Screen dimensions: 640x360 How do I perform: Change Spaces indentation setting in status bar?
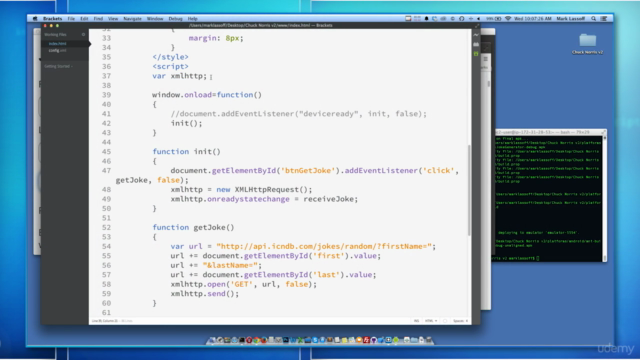pyautogui.click(x=460, y=321)
